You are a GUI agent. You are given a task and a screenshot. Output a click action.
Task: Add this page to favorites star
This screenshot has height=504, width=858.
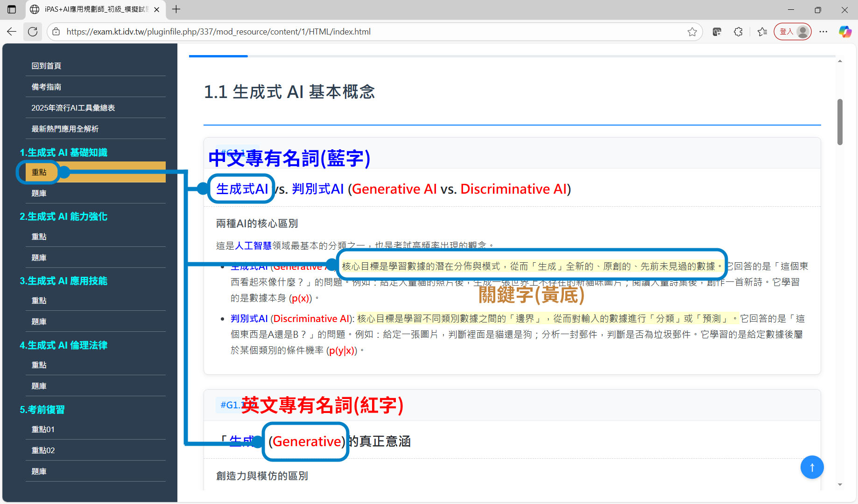pos(692,32)
